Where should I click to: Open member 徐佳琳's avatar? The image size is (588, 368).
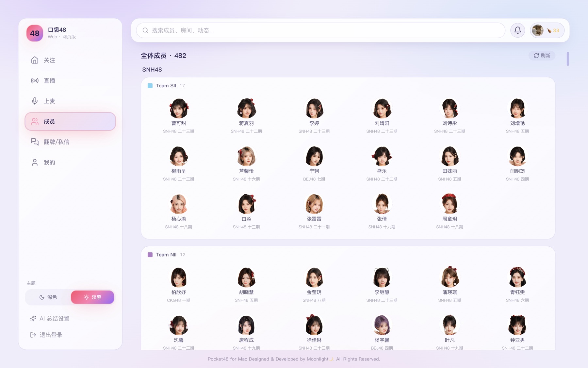click(x=314, y=325)
